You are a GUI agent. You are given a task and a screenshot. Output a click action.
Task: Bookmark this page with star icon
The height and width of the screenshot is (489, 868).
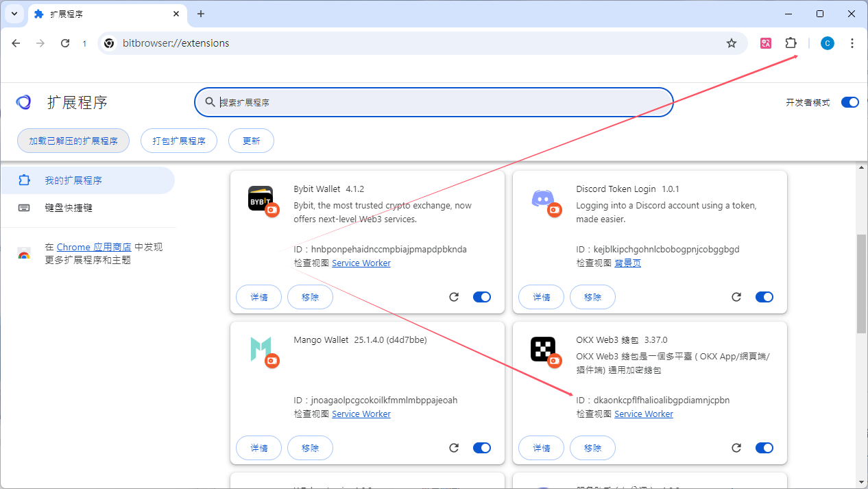tap(732, 43)
